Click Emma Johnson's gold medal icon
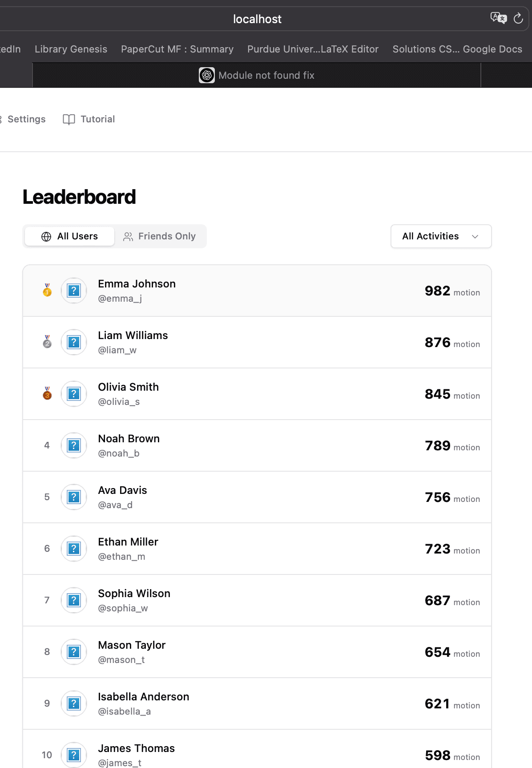 click(46, 291)
